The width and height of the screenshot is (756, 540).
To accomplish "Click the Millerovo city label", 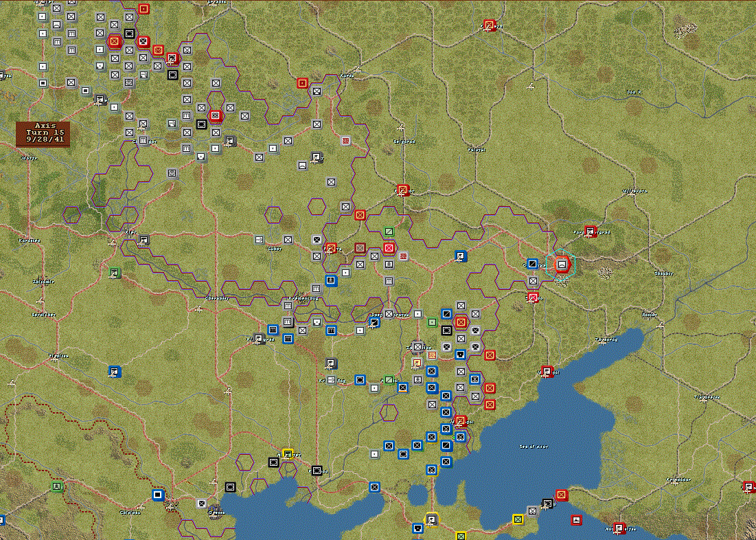I will pos(634,191).
